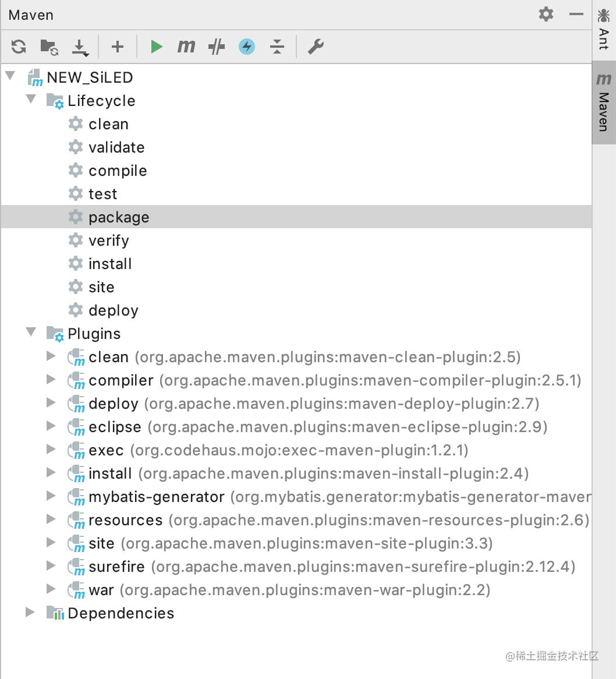Execute Maven goal 'm' icon

tap(186, 46)
